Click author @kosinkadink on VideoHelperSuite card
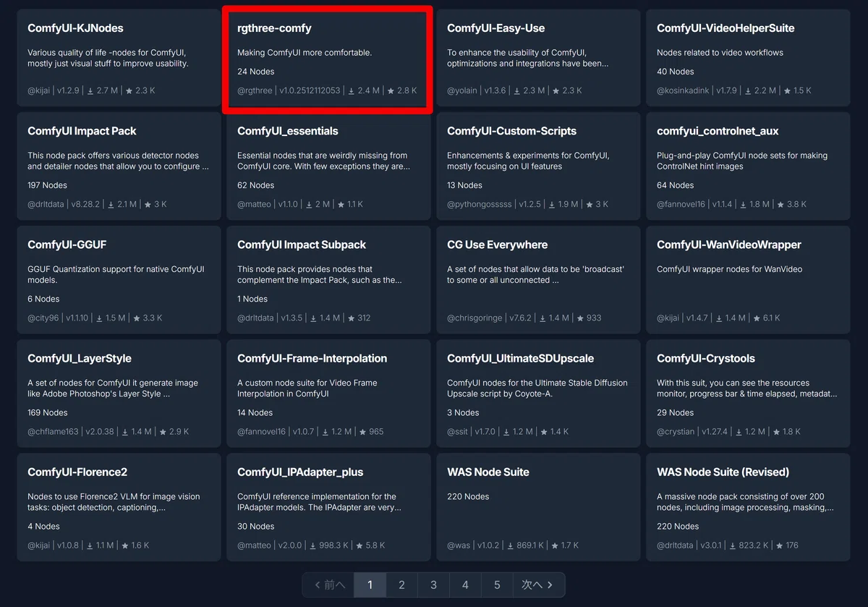The height and width of the screenshot is (607, 868). (x=682, y=91)
